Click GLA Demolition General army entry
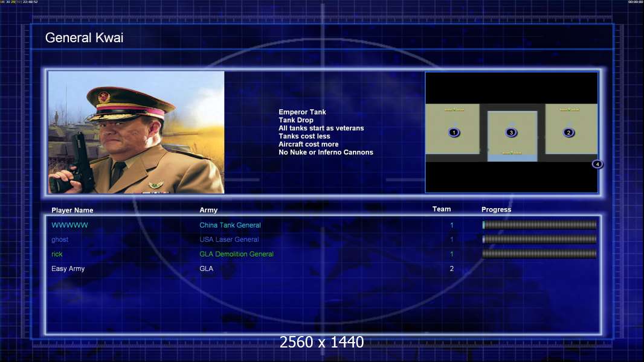Screen dimensions: 644x362 (237, 254)
